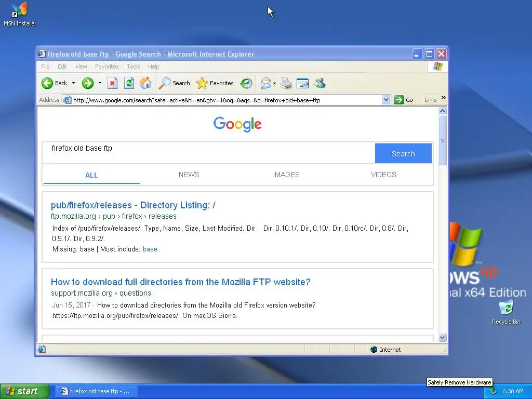This screenshot has height=399, width=532.
Task: Print the page with the printer icon
Action: click(x=286, y=83)
